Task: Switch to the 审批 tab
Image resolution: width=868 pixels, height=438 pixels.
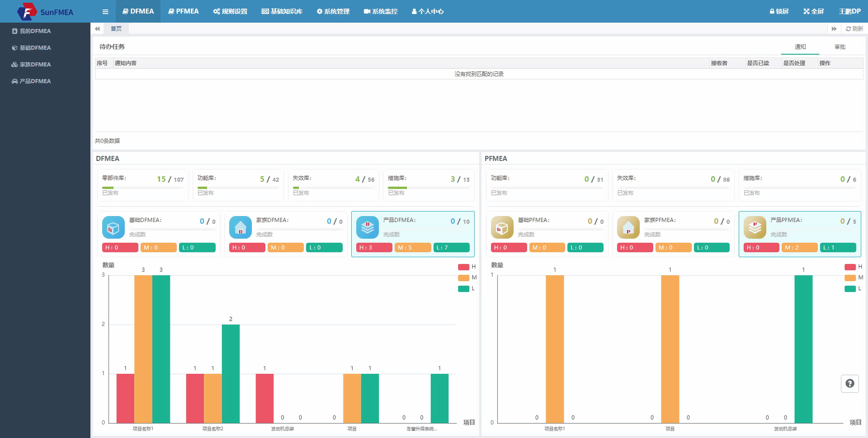Action: 840,47
